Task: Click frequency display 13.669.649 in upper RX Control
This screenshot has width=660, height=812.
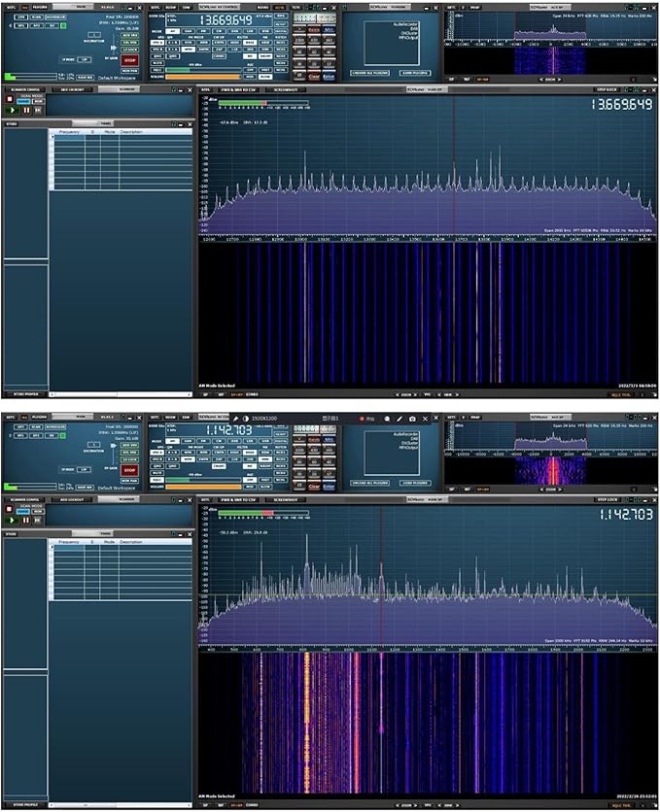Action: pyautogui.click(x=226, y=19)
